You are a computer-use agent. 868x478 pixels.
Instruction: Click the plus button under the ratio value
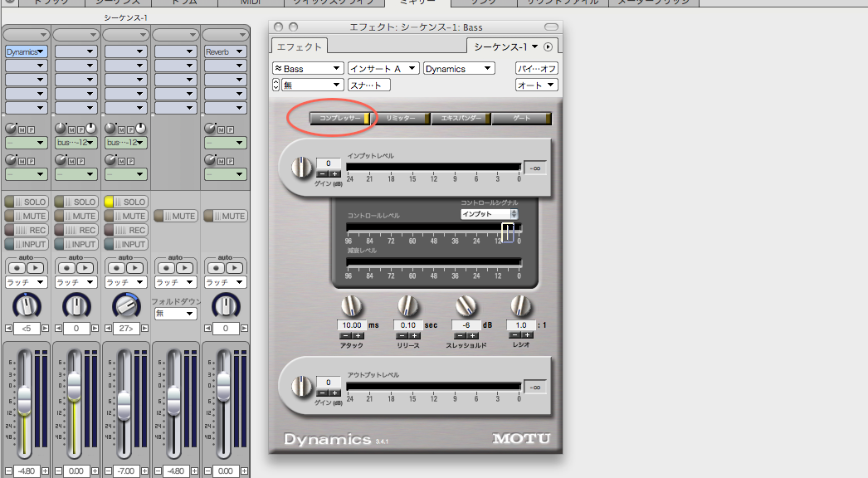point(527,335)
